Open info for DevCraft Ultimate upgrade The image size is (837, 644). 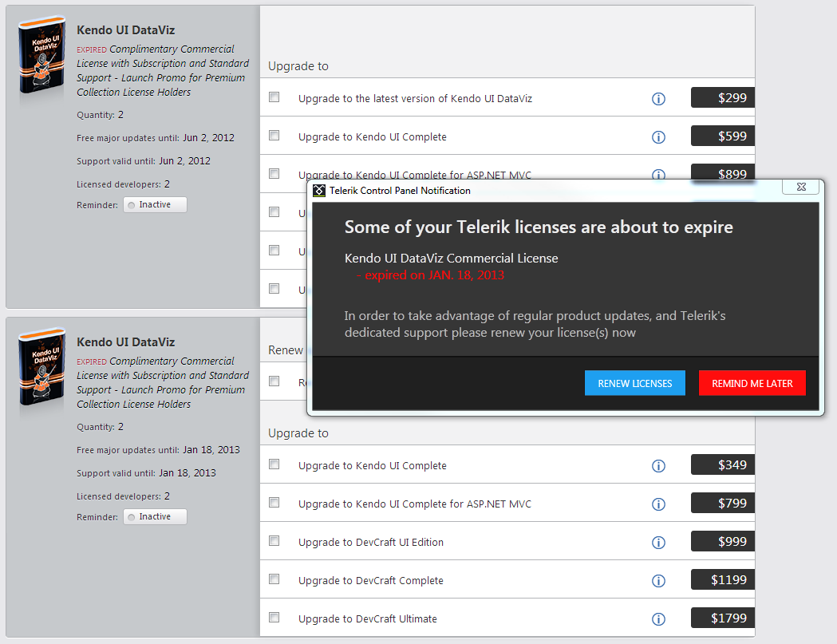pyautogui.click(x=658, y=619)
